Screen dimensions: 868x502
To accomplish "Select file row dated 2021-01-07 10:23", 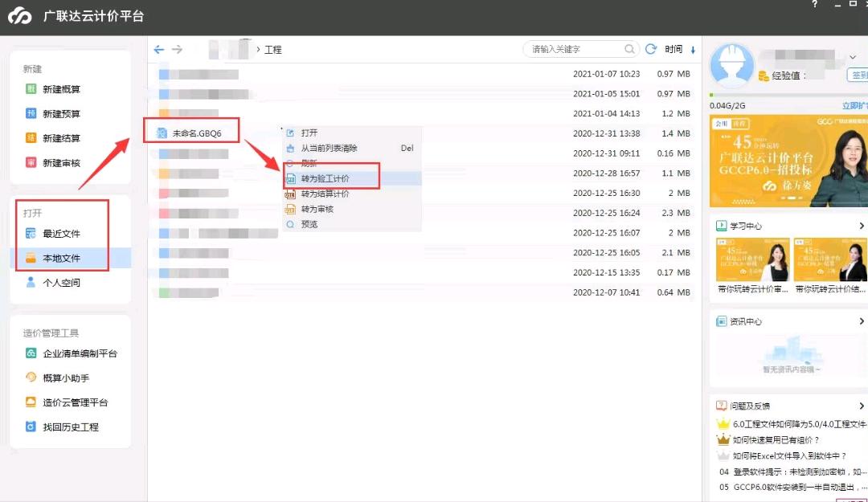I will click(x=424, y=74).
